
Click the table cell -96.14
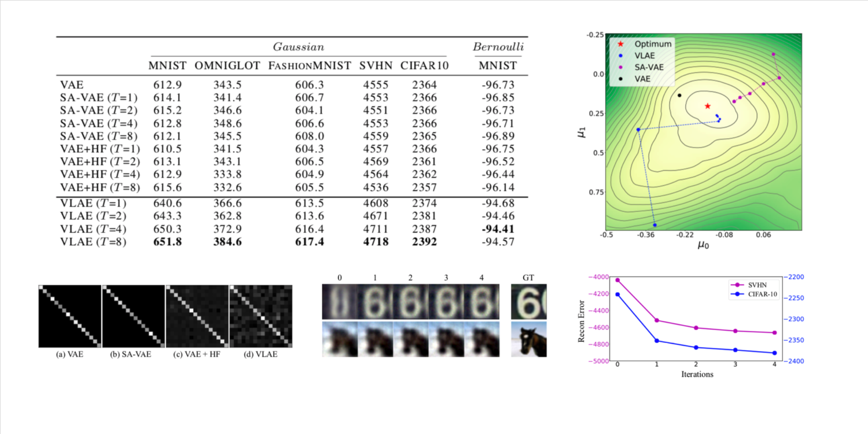pos(498,186)
